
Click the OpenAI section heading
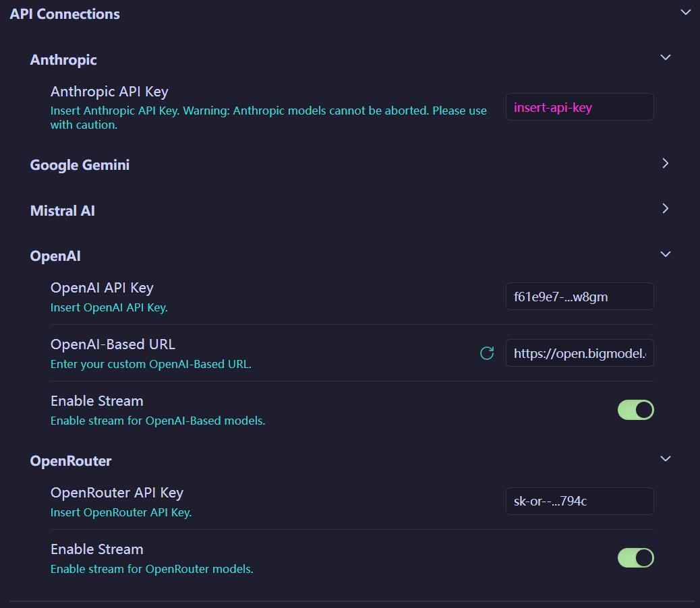(55, 256)
